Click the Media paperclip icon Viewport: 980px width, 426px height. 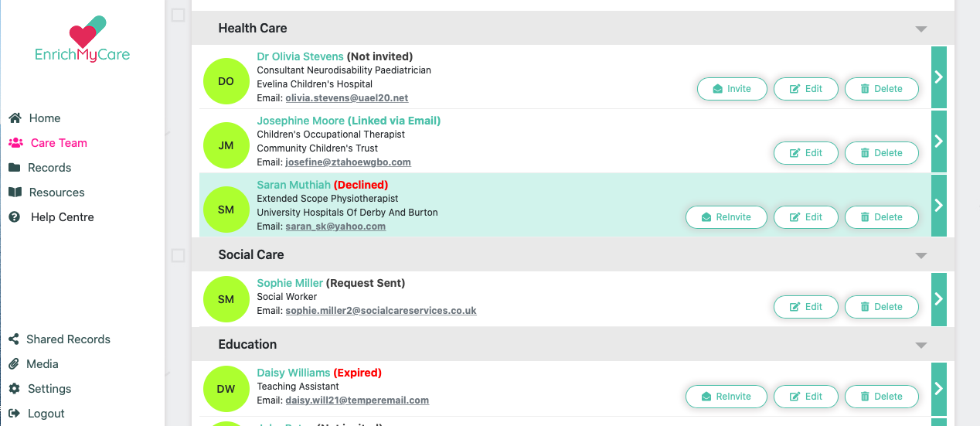pyautogui.click(x=13, y=364)
